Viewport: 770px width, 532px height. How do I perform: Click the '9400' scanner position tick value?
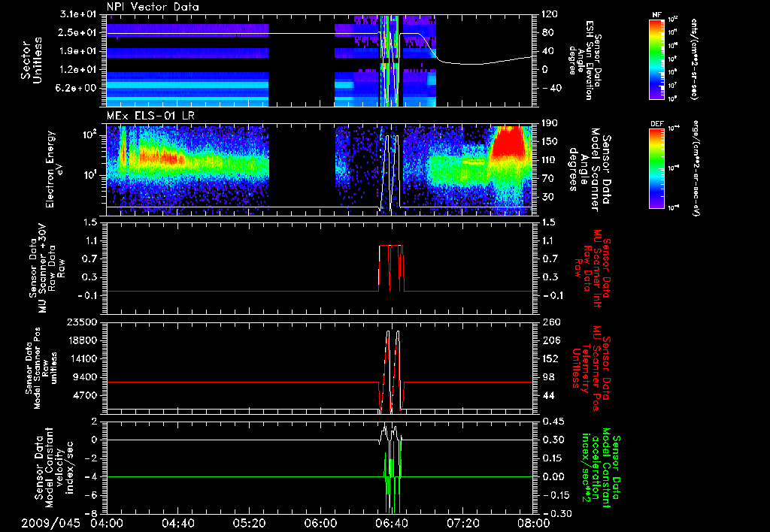[x=86, y=377]
